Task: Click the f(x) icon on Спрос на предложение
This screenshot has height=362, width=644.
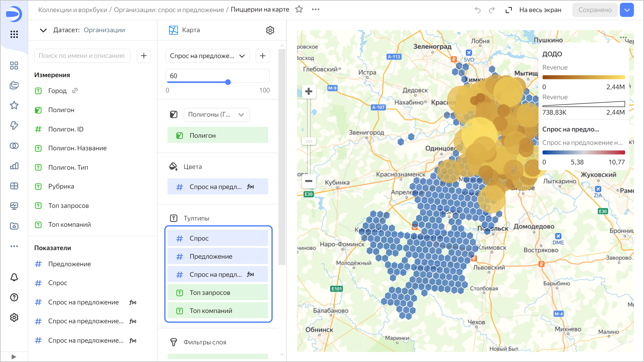Action: click(133, 302)
